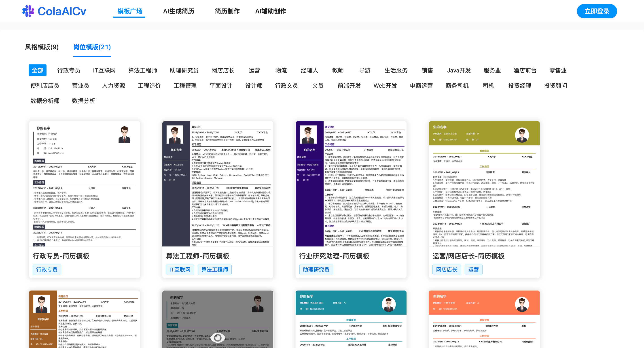Switch to the 岗位模版(21) tab
Viewport: 644px width, 348px height.
coord(91,47)
